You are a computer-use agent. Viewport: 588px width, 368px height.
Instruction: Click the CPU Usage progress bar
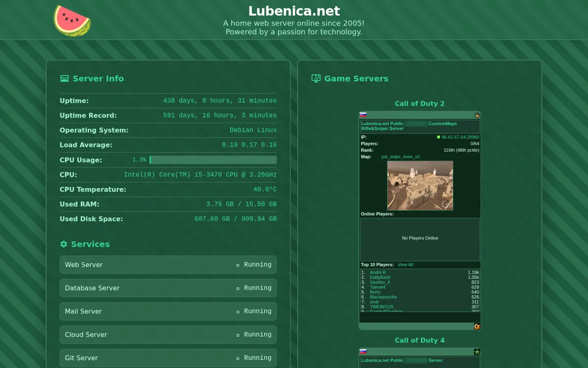[x=213, y=160]
